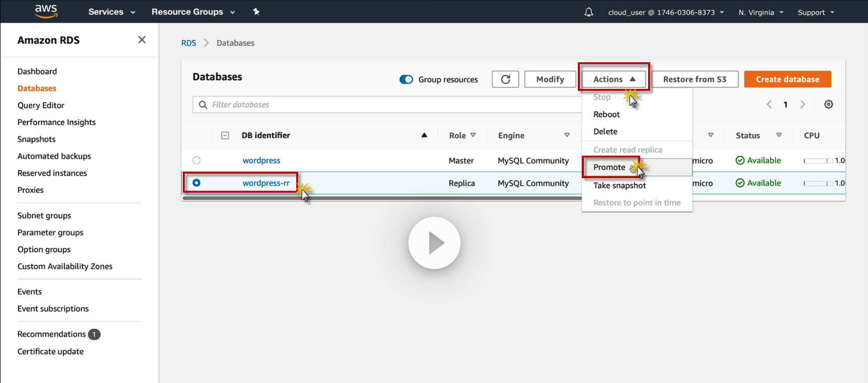Viewport: 868px width, 383px height.
Task: Go to next page arrow
Action: [x=802, y=104]
